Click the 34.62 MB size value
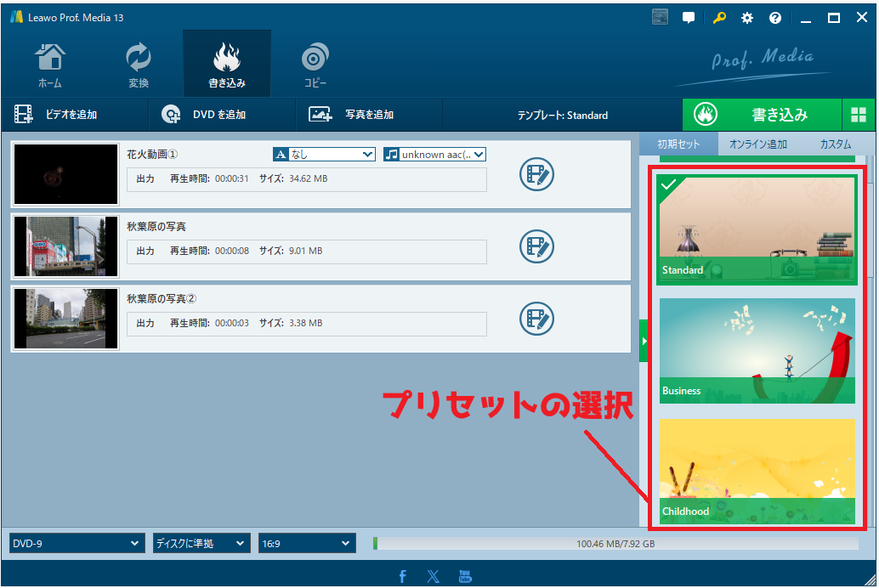879x588 pixels. click(x=309, y=178)
